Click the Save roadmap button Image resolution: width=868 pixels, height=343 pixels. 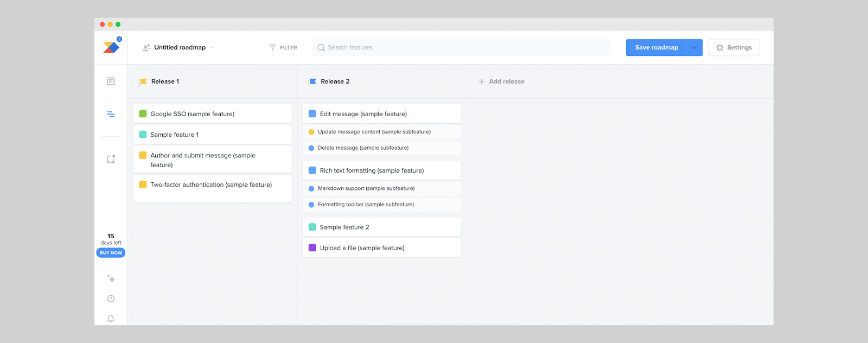[x=656, y=48]
